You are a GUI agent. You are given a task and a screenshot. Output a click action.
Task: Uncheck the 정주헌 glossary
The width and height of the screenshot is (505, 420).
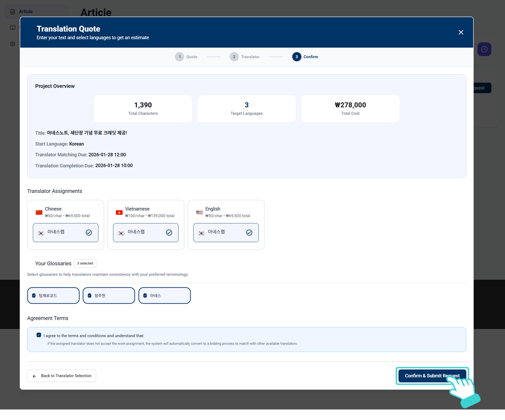(90, 296)
